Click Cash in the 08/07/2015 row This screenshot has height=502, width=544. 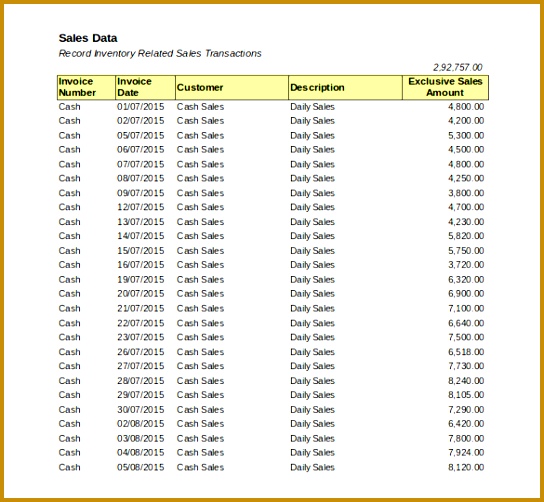(69, 178)
